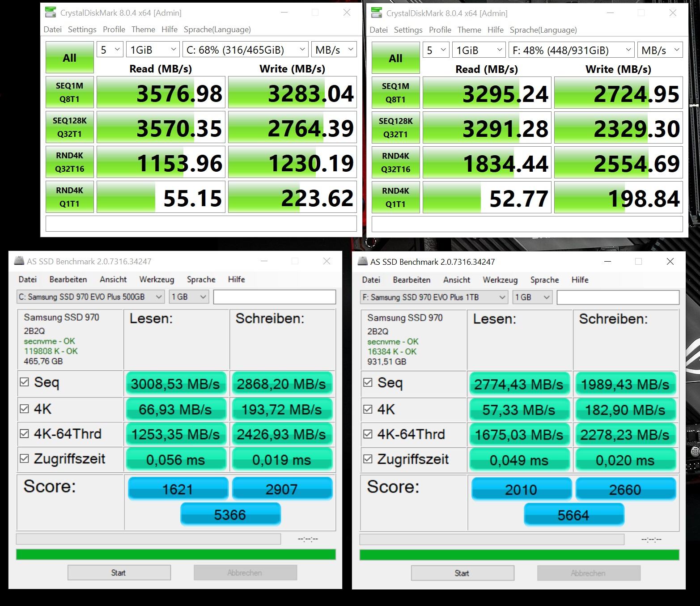The image size is (700, 606).
Task: Open F: Samsung SSD 970 EVO Plus 1TB dropdown
Action: pos(434,297)
